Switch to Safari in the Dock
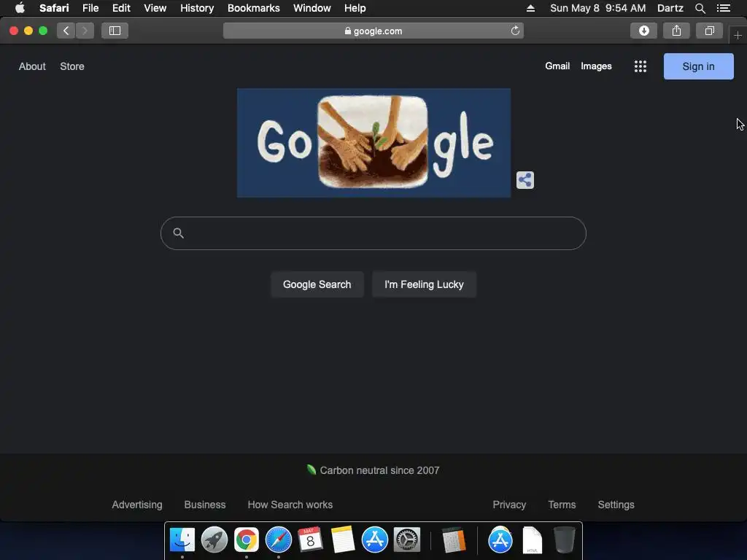This screenshot has width=747, height=560. (278, 540)
